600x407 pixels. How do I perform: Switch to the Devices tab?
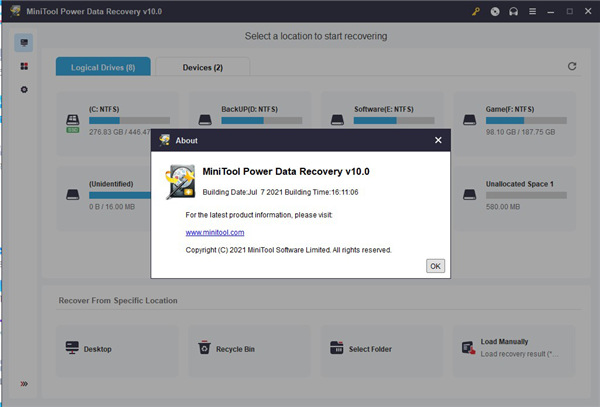203,67
